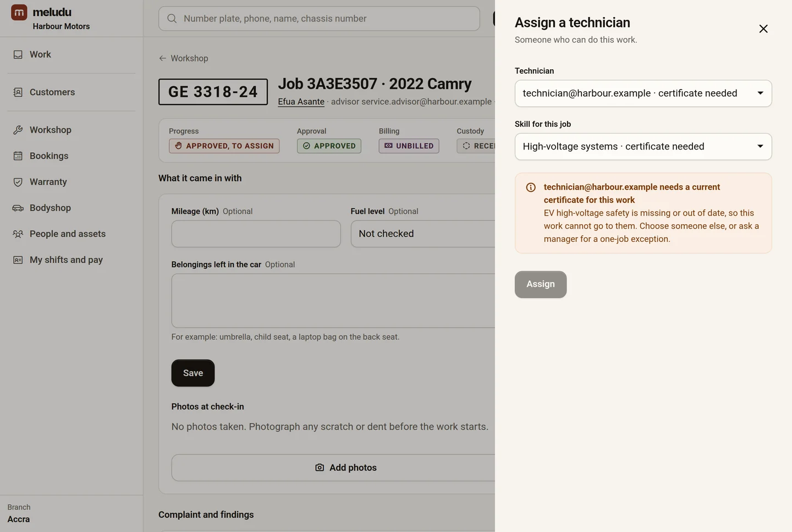Click the Belongings left in the car textarea
The height and width of the screenshot is (532, 792).
[334, 301]
